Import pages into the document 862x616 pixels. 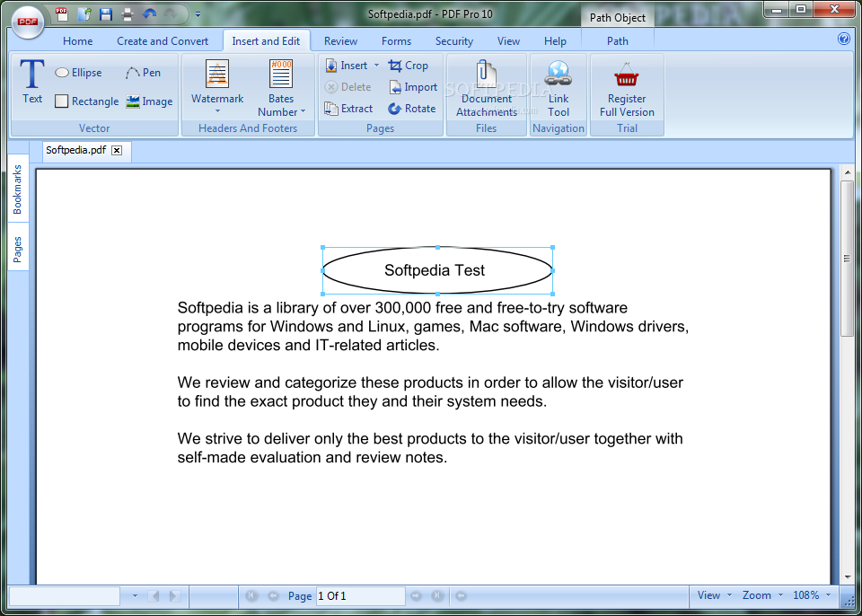point(413,87)
